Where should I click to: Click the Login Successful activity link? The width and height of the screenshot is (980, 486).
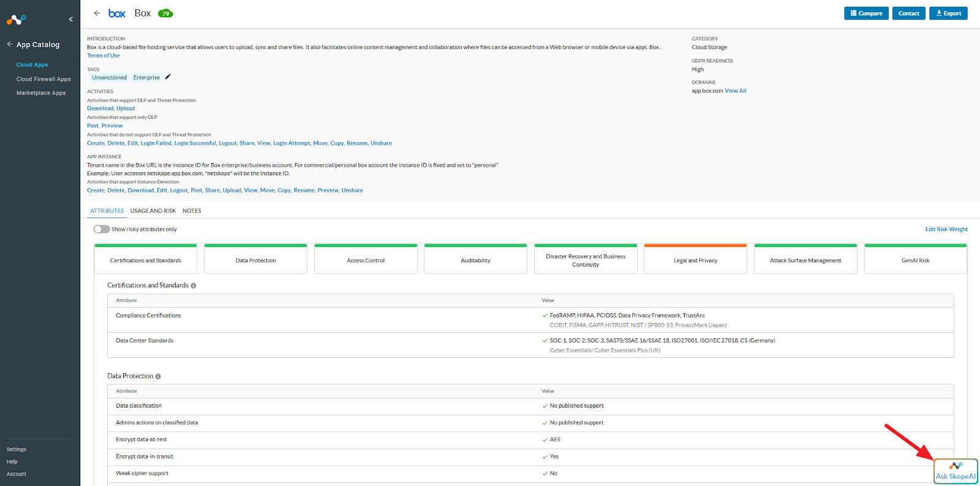tap(195, 143)
